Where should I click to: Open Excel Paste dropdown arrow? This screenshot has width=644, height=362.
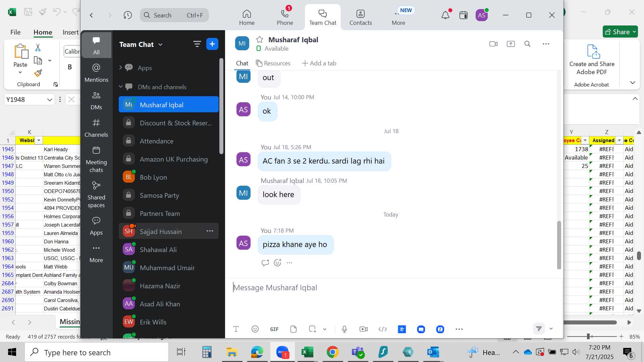coord(20,72)
